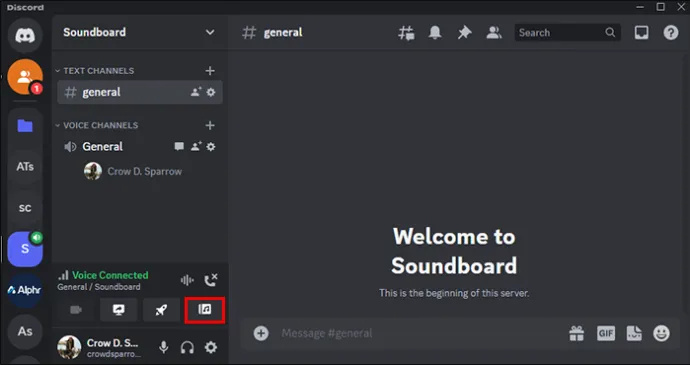This screenshot has width=690, height=365.
Task: Open Alphr server in sidebar
Action: coord(25,290)
